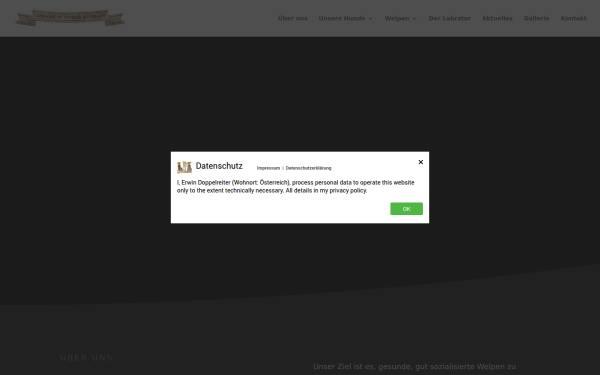Open the Der Labrator page
The width and height of the screenshot is (600, 375).
[x=450, y=18]
